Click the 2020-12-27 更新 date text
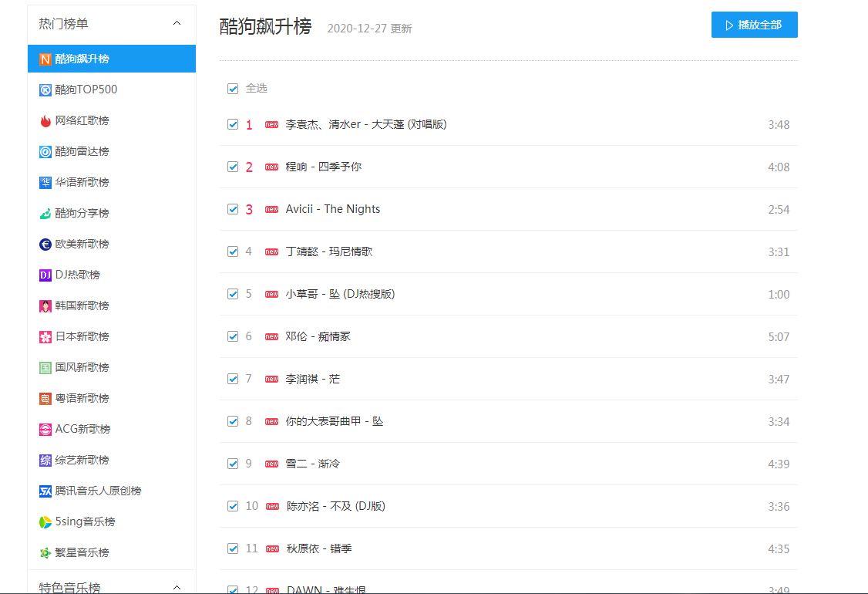868x594 pixels. pyautogui.click(x=370, y=29)
